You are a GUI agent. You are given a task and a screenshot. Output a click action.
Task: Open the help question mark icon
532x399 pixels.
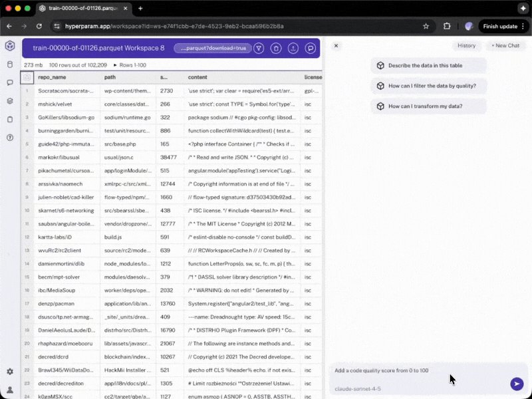(x=10, y=138)
